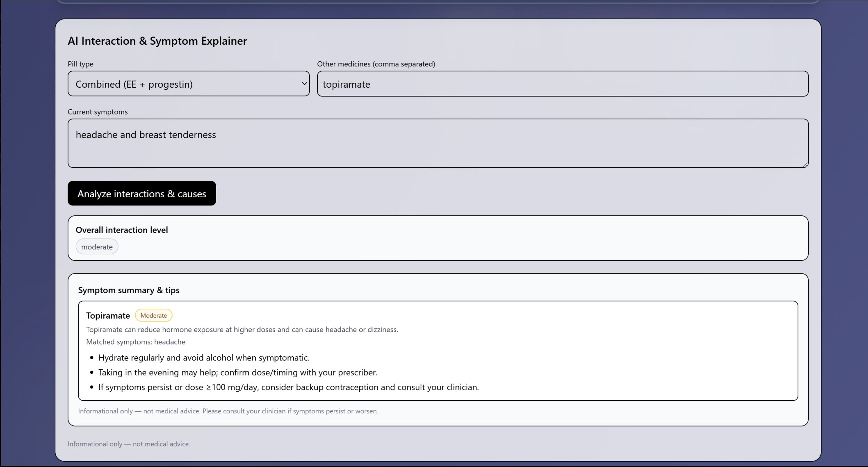Click the backup contraception tip bullet
Image resolution: width=868 pixels, height=467 pixels.
(288, 388)
